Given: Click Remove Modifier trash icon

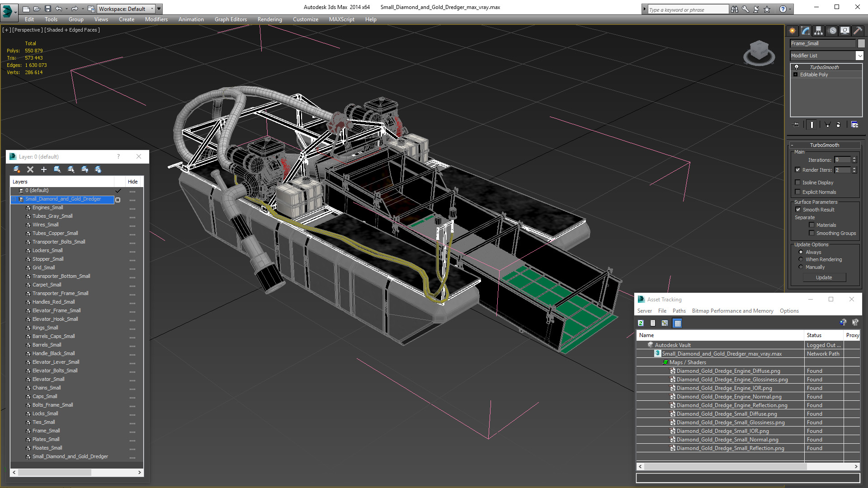Looking at the screenshot, I should tap(839, 125).
